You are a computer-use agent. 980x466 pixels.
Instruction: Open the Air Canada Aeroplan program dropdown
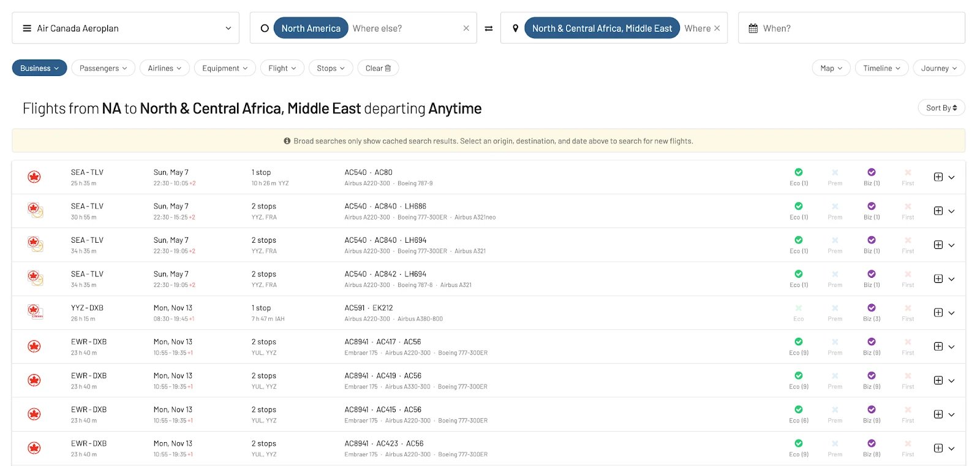(126, 28)
